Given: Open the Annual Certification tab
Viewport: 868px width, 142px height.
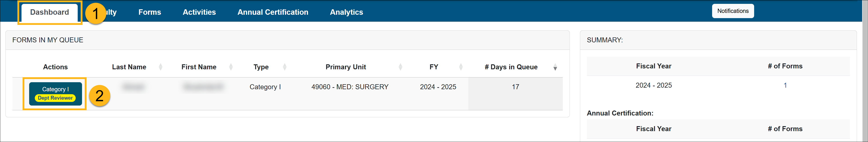Looking at the screenshot, I should tap(273, 12).
